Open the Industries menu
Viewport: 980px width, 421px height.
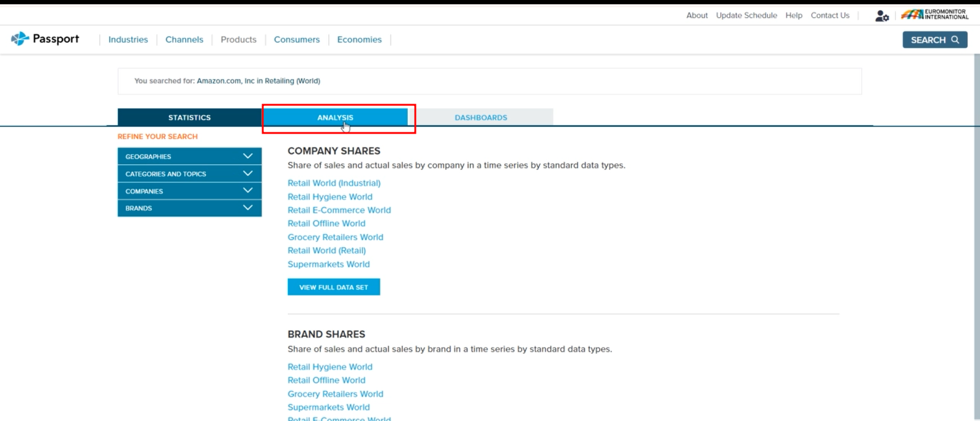pyautogui.click(x=128, y=40)
